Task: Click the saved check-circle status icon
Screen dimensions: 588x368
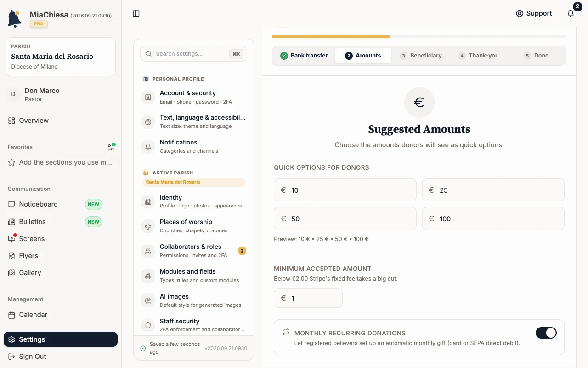Action: [x=143, y=348]
